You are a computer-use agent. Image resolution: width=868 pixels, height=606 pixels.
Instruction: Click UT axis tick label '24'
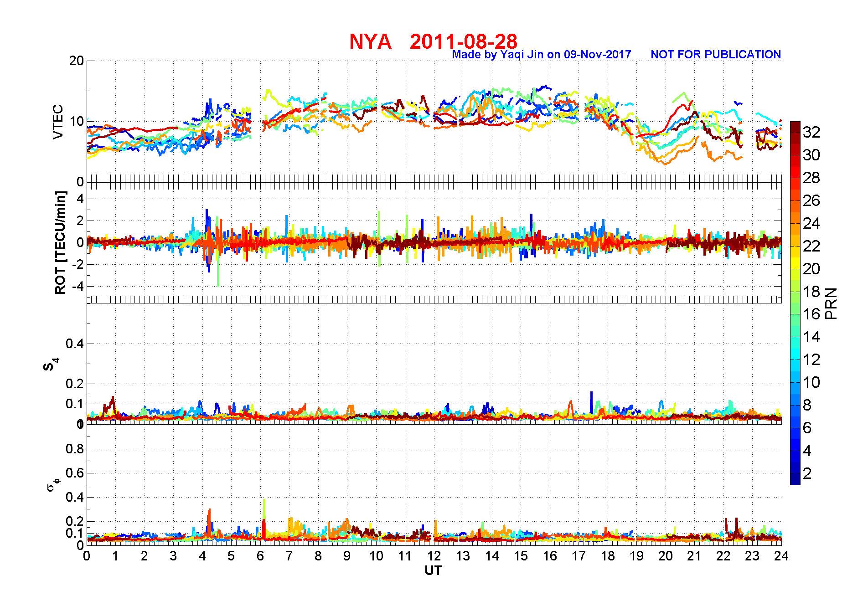coord(781,556)
